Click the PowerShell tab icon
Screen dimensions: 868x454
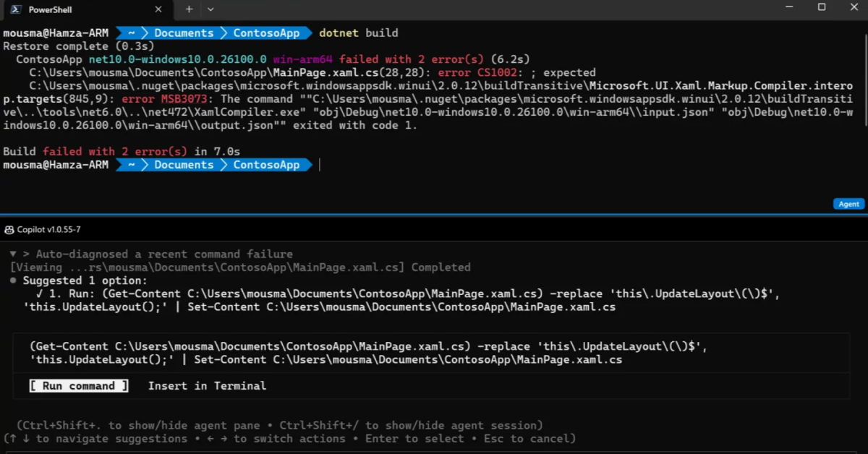pos(15,9)
